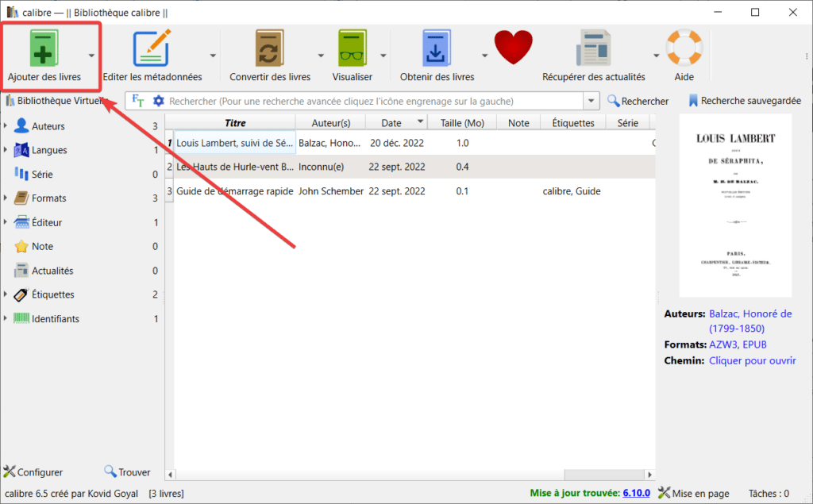Click the Note star icon
The width and height of the screenshot is (813, 504).
click(21, 246)
